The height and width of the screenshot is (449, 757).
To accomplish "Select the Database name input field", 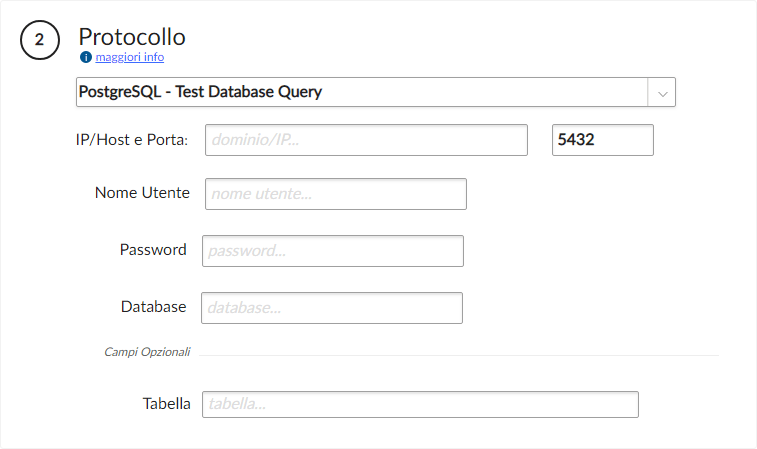I will (x=331, y=308).
